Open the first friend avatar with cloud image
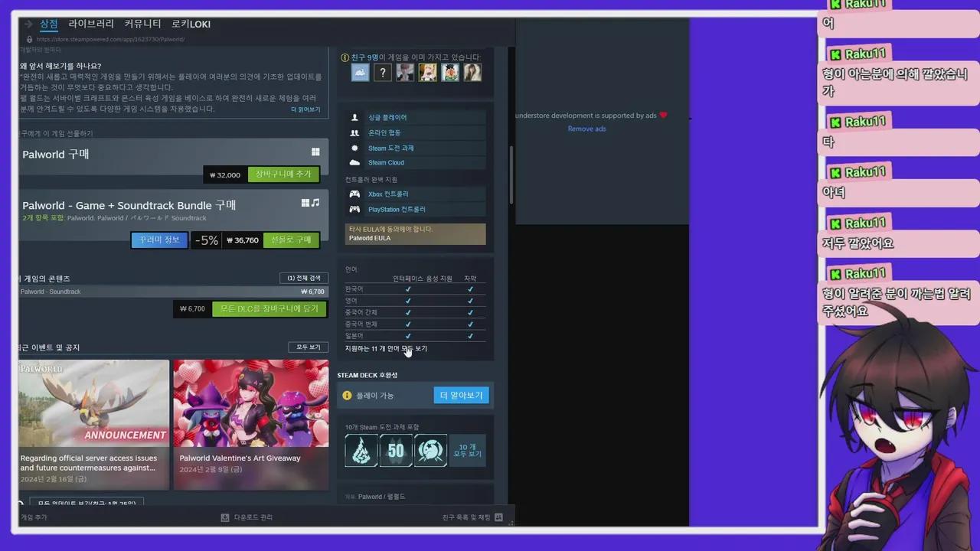Screen dimensions: 980x551 360,73
